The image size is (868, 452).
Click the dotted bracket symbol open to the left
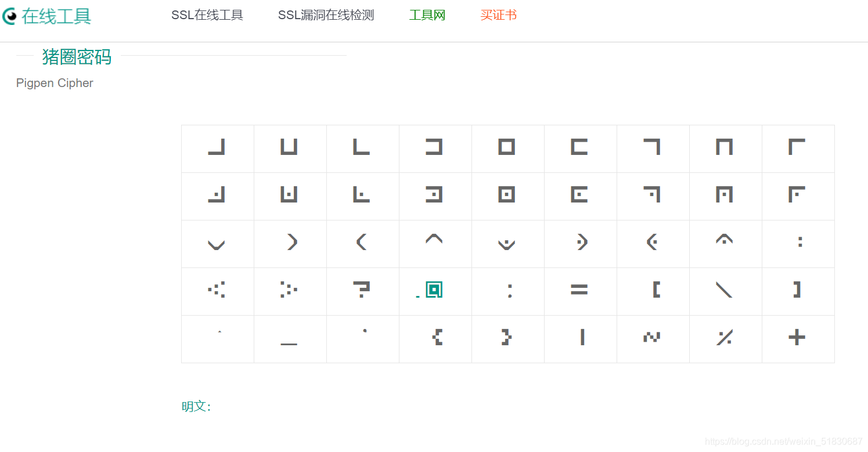click(434, 195)
